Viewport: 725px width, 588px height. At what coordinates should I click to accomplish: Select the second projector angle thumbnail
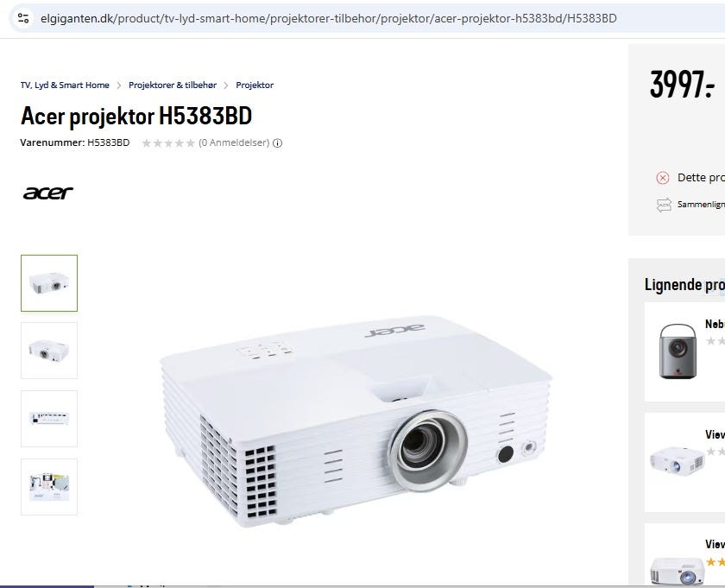tap(49, 351)
